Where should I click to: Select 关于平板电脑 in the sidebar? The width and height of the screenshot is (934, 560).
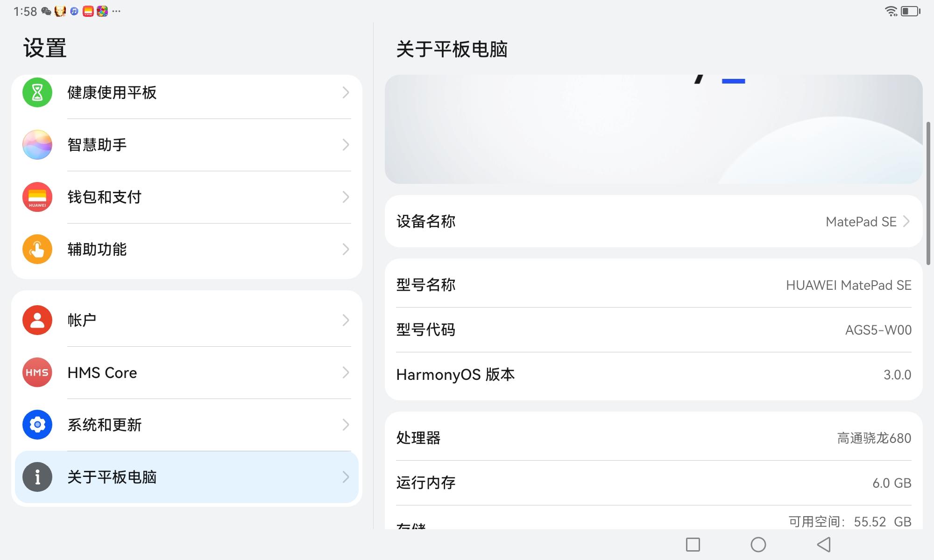[187, 477]
